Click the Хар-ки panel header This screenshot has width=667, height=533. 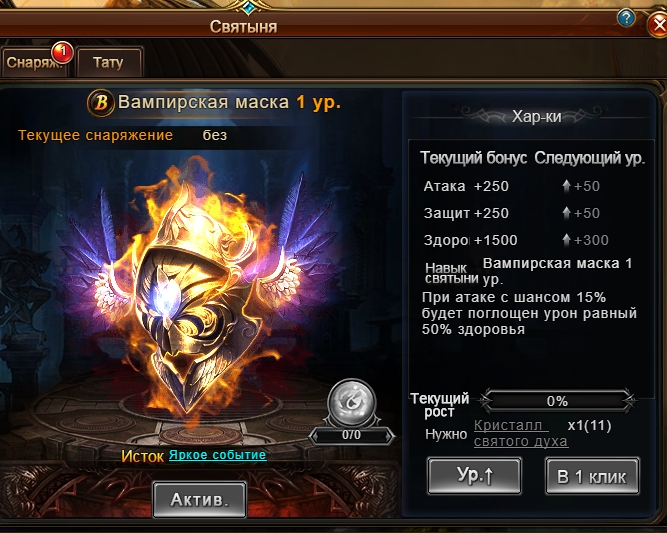tap(537, 116)
